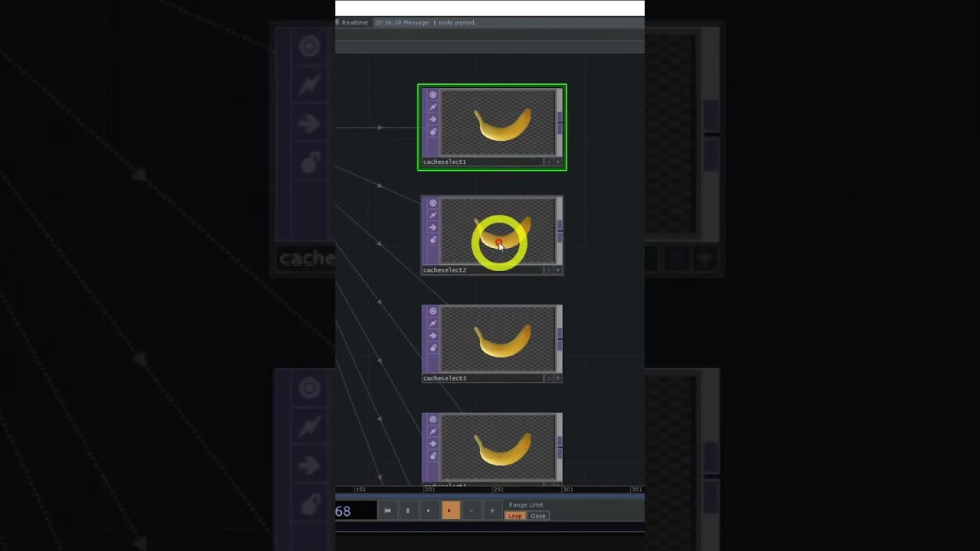Image resolution: width=980 pixels, height=551 pixels.
Task: Click timeline marker at frame 251
Action: coord(498,489)
